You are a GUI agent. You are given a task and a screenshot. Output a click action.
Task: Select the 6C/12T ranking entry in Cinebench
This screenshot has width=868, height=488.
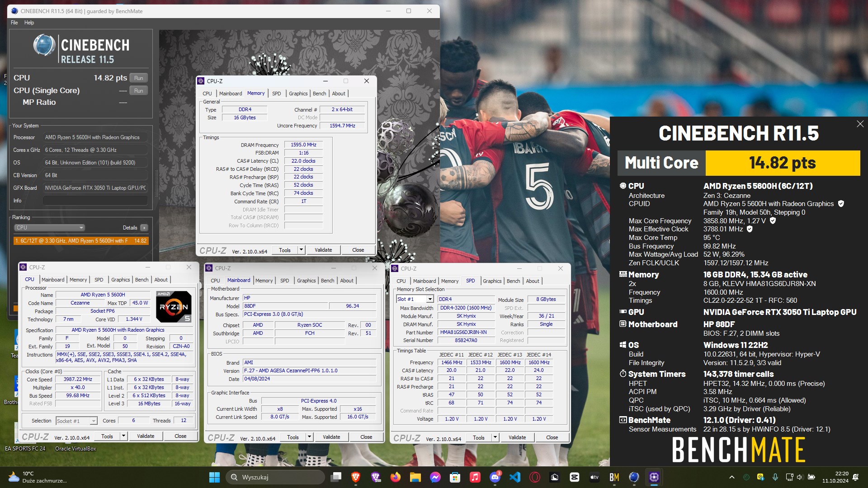(x=81, y=241)
